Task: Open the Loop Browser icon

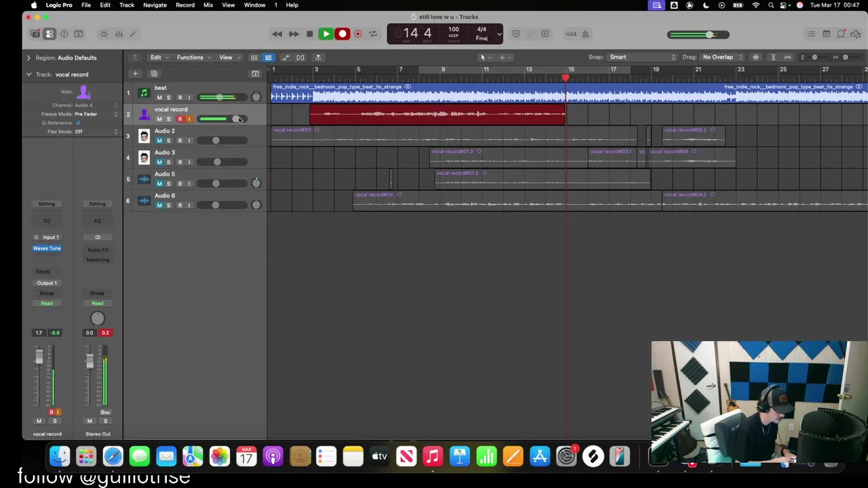Action: pyautogui.click(x=842, y=34)
